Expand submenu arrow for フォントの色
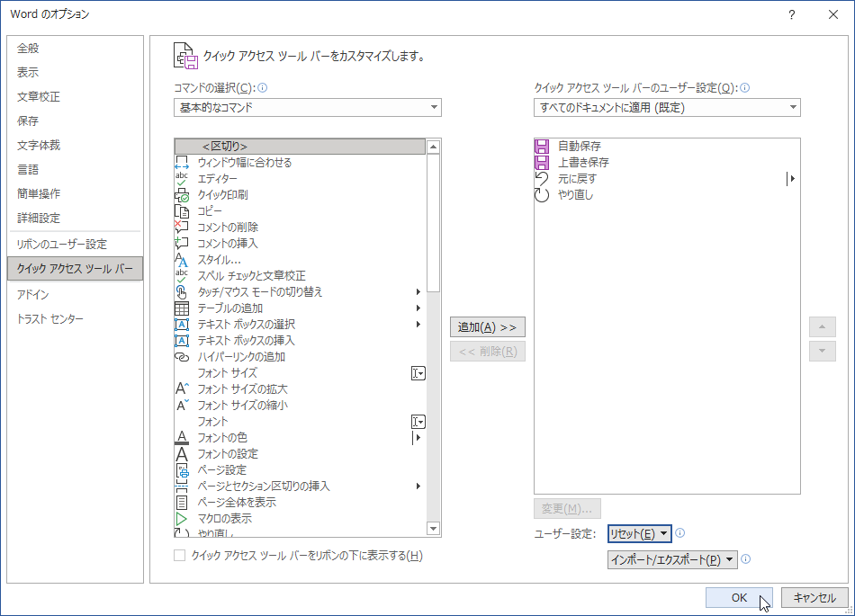Viewport: 855px width, 616px height. 417,437
